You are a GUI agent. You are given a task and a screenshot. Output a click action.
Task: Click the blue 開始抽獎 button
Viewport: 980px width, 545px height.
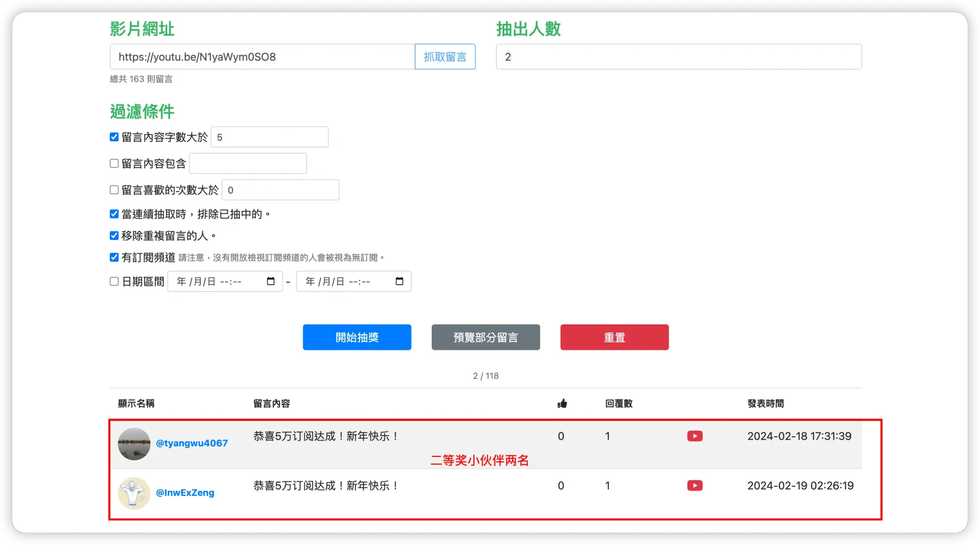click(357, 337)
